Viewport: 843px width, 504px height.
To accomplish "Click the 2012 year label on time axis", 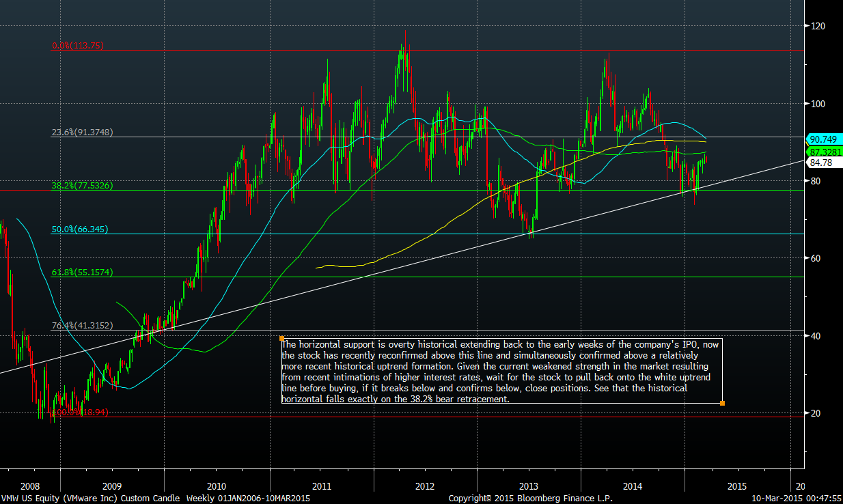I will [x=425, y=487].
